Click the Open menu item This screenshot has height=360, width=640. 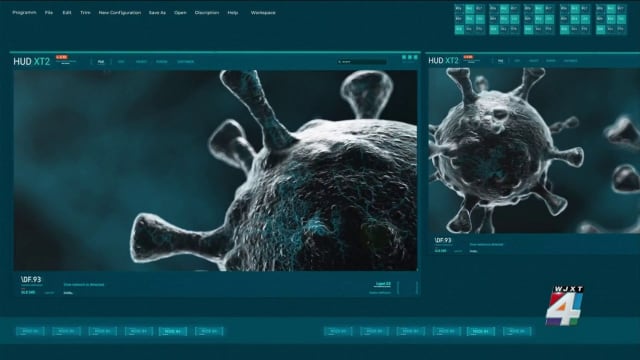click(x=180, y=13)
